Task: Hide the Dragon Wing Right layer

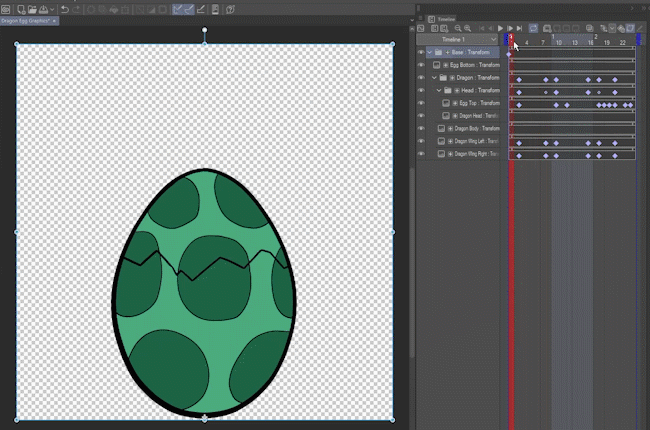Action: pyautogui.click(x=421, y=155)
